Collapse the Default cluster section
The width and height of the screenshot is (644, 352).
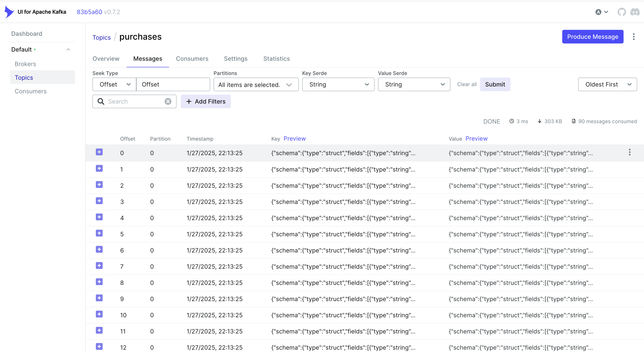pos(68,49)
